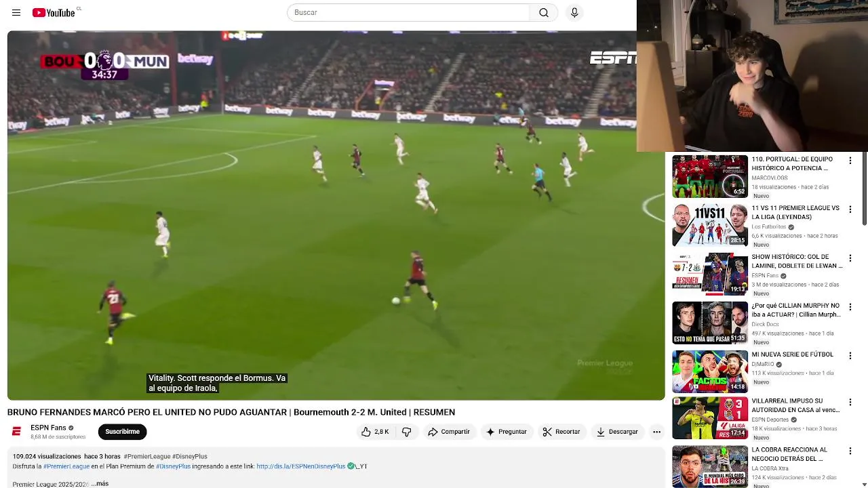Viewport: 868px width, 488px height.
Task: Share the video with Compartir
Action: [448, 432]
